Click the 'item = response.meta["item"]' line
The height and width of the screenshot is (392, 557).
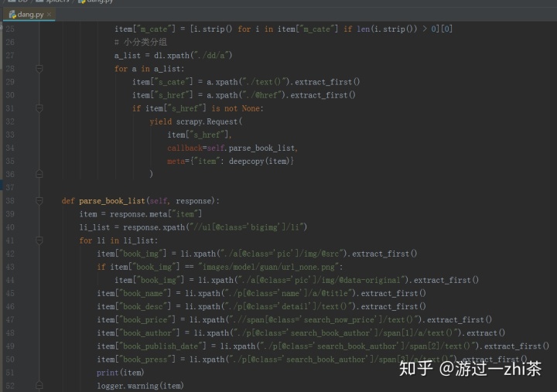[141, 214]
